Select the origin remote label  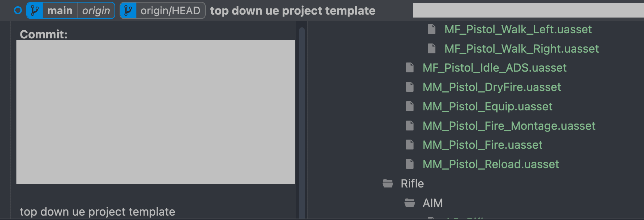(96, 11)
